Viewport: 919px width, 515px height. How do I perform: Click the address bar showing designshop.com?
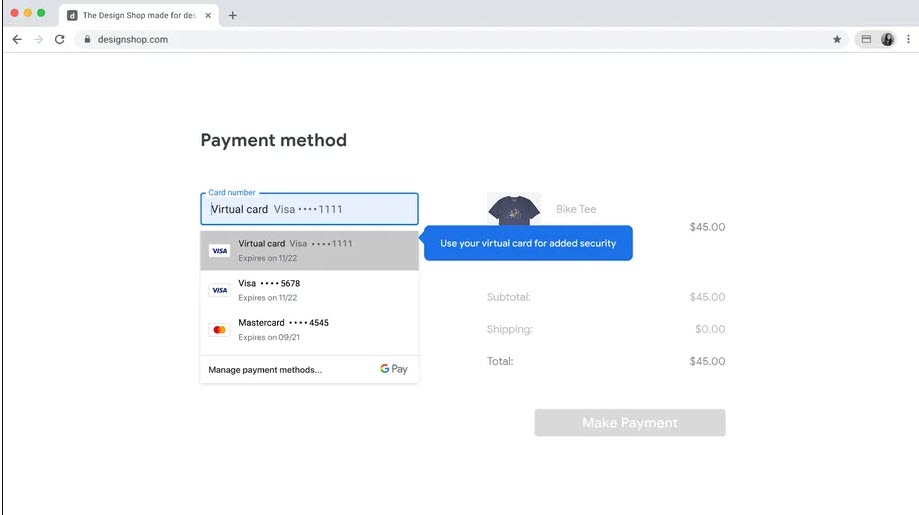(x=450, y=39)
